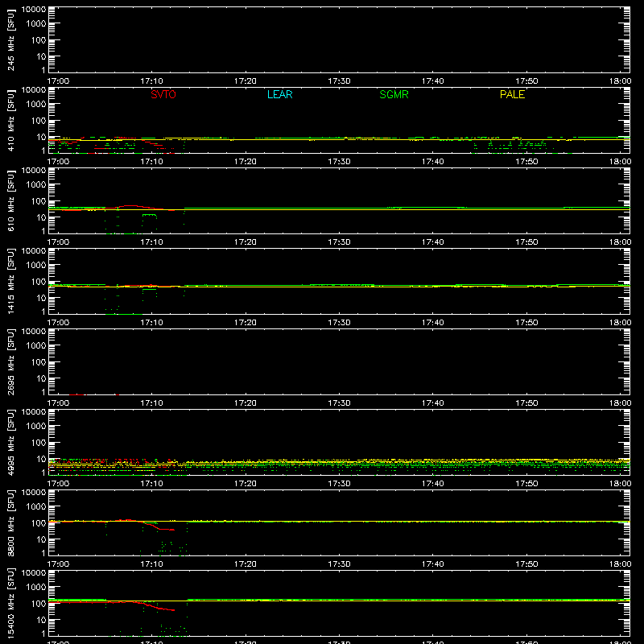Viewport: 644px width, 644px height.
Task: Select the 410 MHz [SFU] axis title
Action: (11, 120)
